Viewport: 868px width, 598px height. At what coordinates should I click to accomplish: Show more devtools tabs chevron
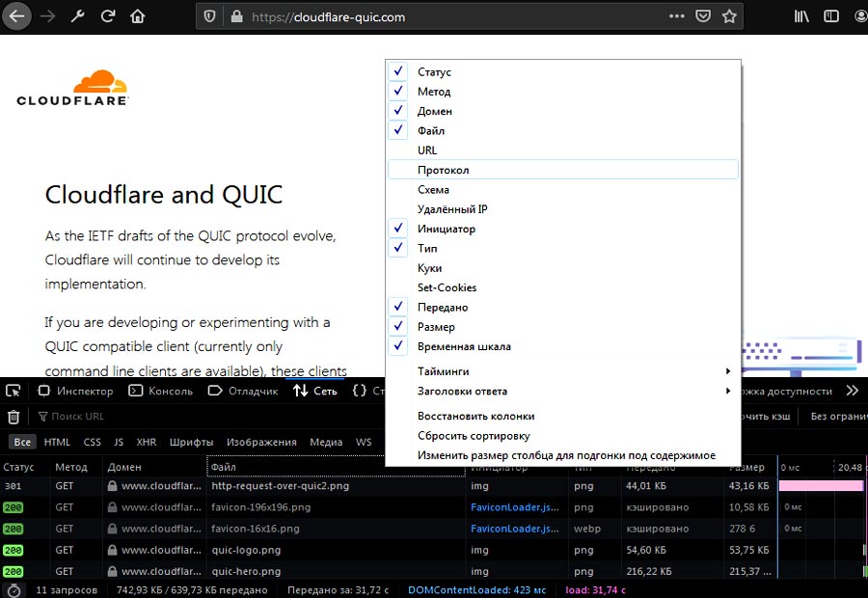(852, 391)
